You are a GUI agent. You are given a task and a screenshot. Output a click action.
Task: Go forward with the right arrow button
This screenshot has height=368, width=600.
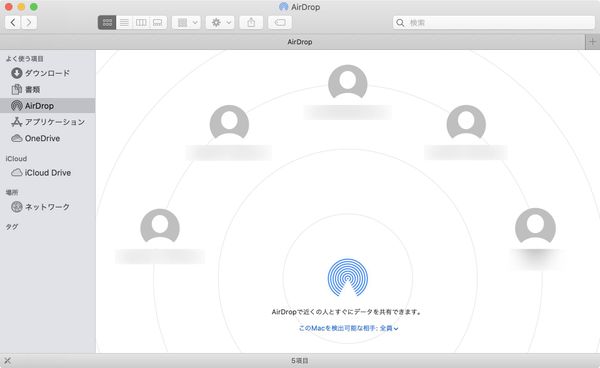point(29,23)
